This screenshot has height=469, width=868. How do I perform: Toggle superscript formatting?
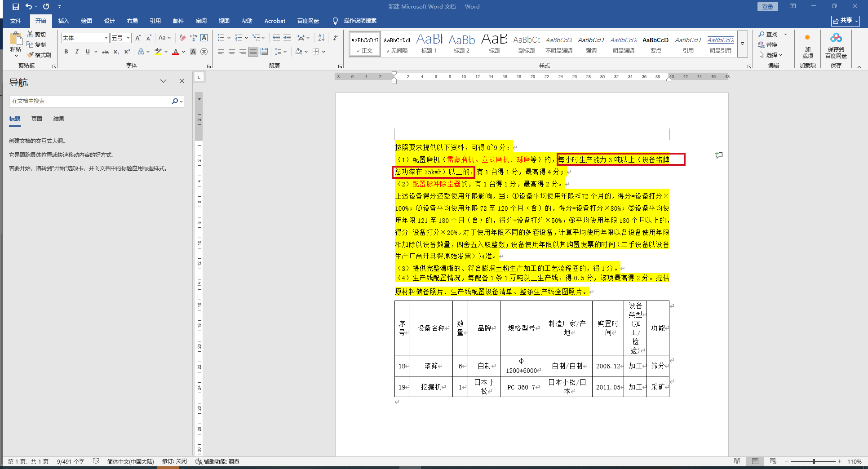[x=127, y=52]
